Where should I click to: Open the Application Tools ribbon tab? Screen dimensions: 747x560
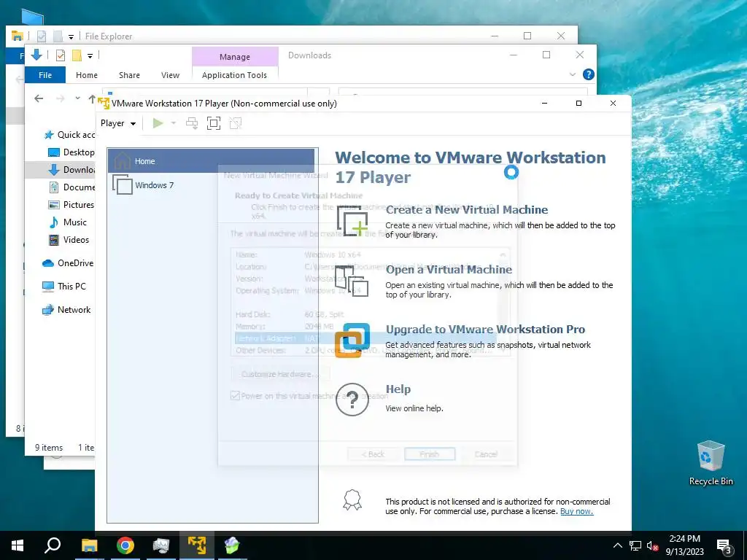(x=234, y=75)
